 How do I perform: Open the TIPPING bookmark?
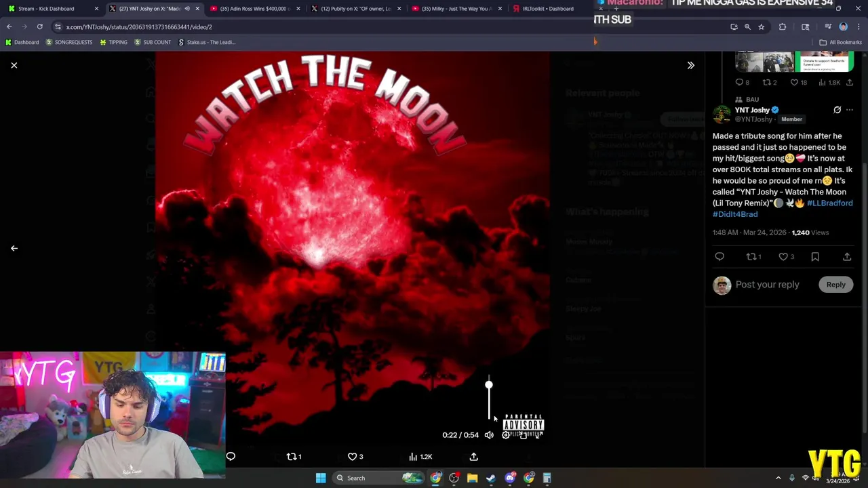(113, 42)
